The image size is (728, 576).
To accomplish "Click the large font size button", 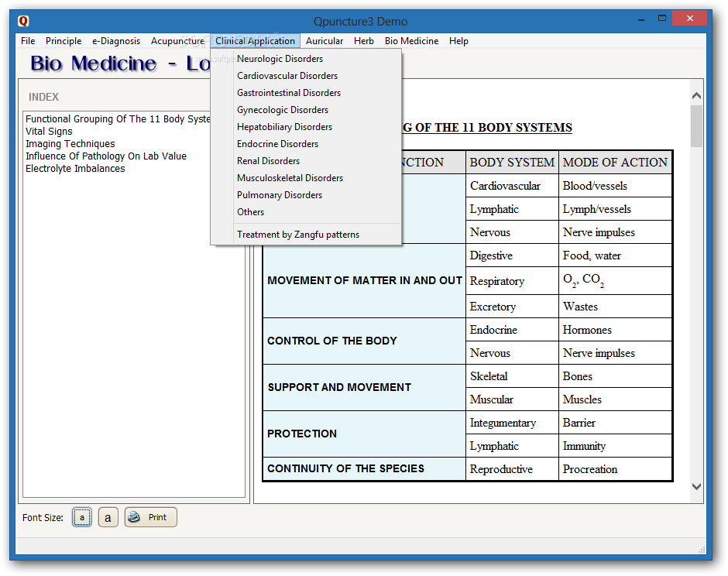I will click(108, 517).
